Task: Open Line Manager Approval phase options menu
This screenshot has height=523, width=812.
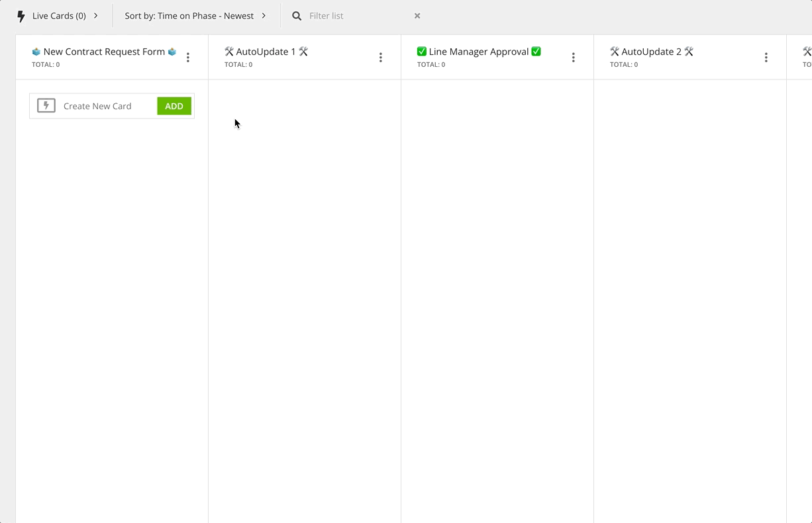Action: click(x=574, y=58)
